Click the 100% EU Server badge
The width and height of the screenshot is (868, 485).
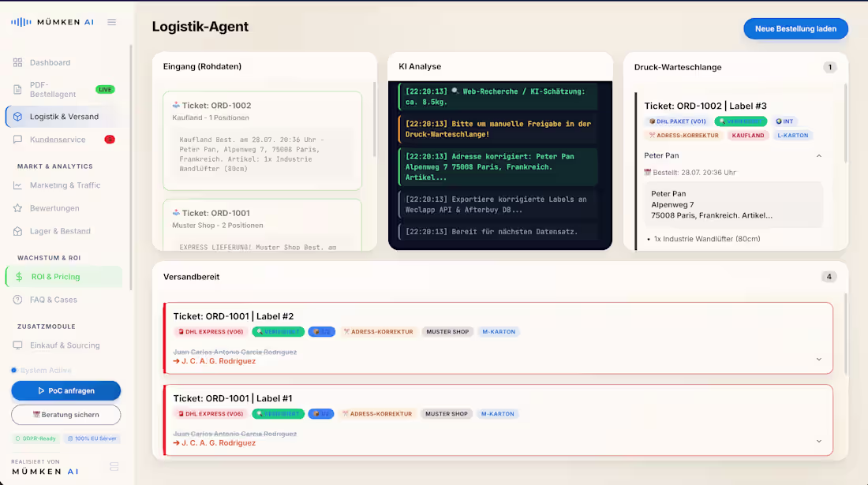(x=92, y=438)
